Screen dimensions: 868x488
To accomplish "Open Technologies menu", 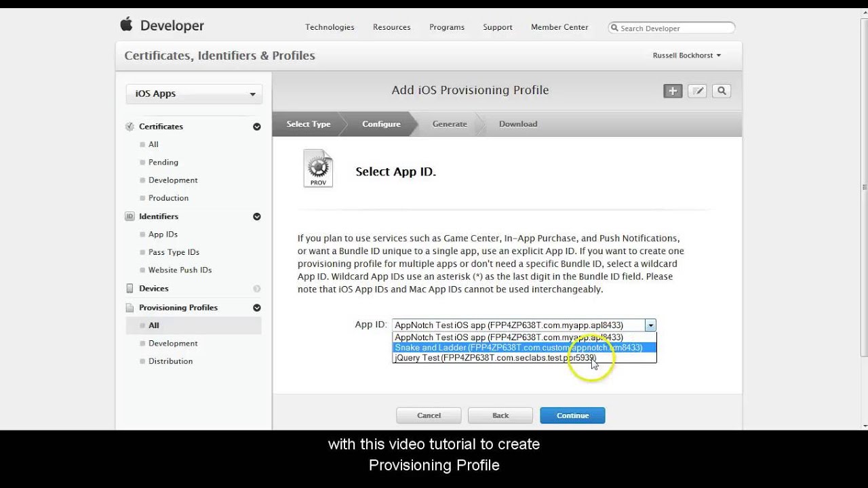I will coord(330,27).
